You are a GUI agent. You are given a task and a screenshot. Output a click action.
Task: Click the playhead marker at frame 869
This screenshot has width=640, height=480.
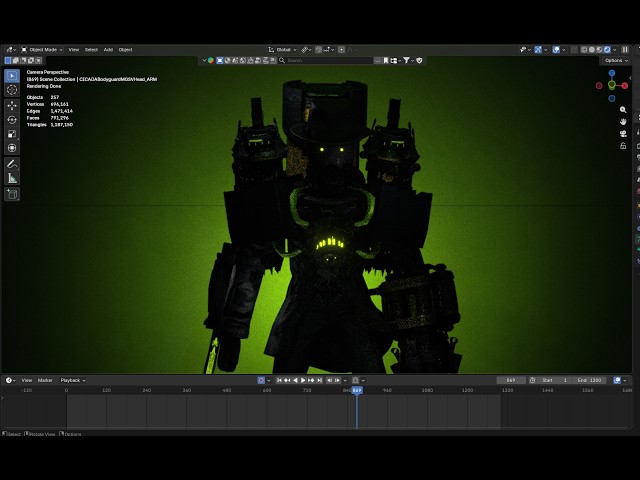tap(357, 390)
